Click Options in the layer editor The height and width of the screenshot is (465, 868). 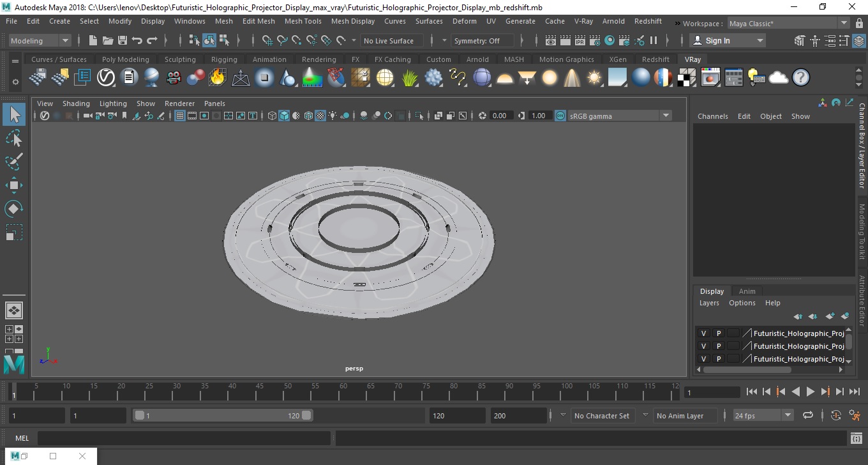click(x=742, y=303)
